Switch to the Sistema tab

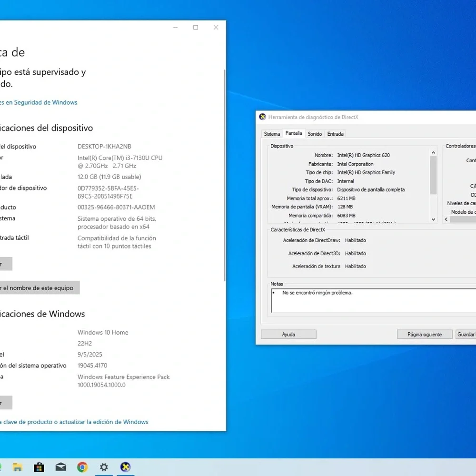tap(272, 134)
